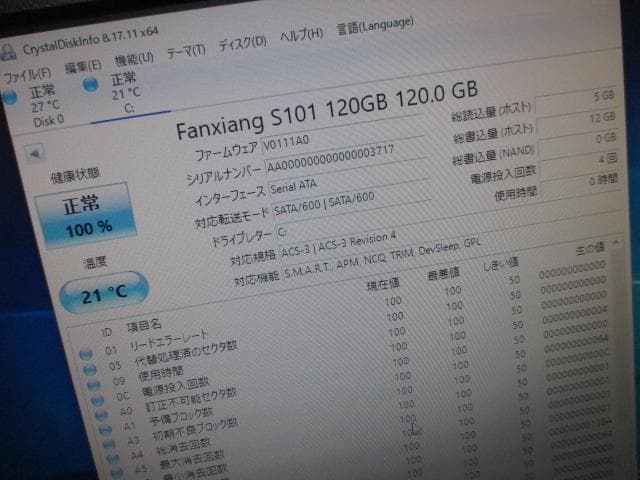
Task: Click status orb for row A3
Action: [109, 445]
